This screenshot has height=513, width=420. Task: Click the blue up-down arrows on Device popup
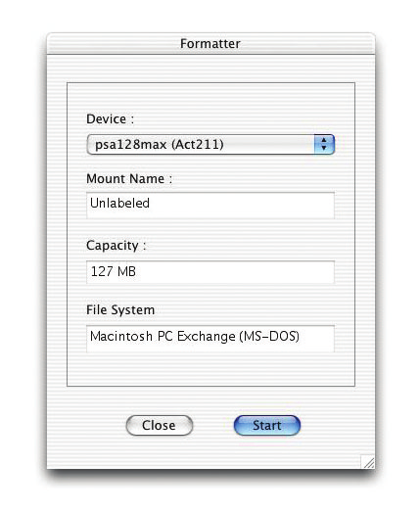click(x=324, y=144)
